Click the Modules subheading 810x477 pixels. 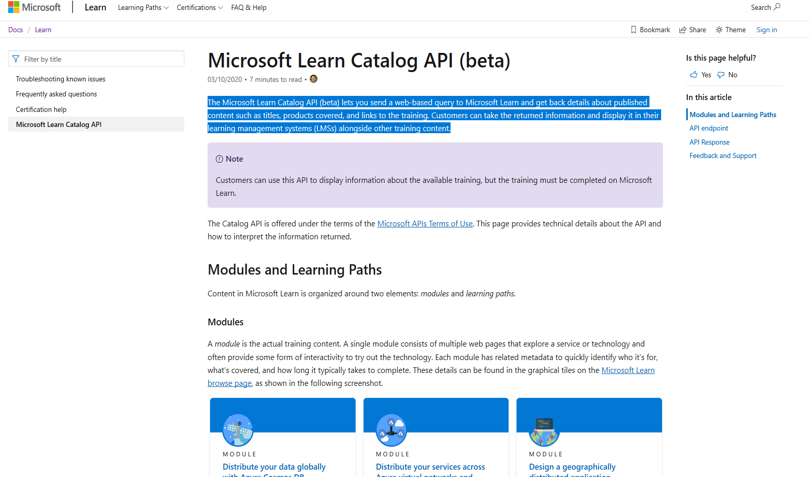225,322
